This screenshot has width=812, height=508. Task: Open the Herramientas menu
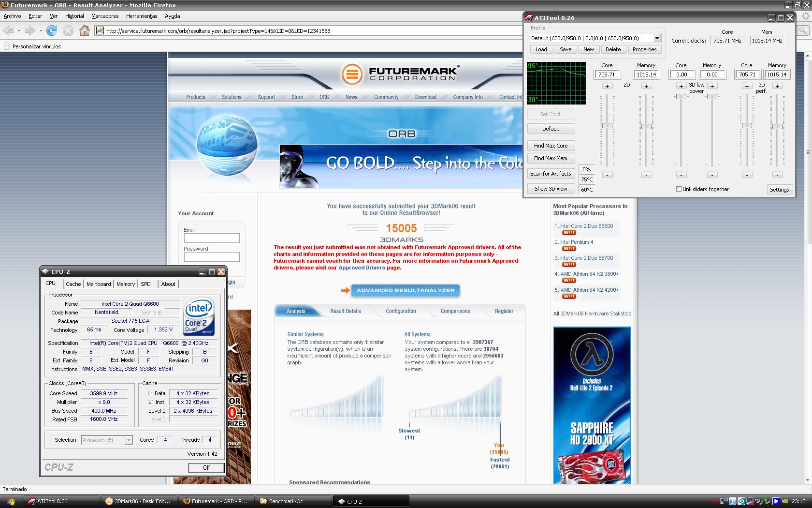tap(142, 16)
